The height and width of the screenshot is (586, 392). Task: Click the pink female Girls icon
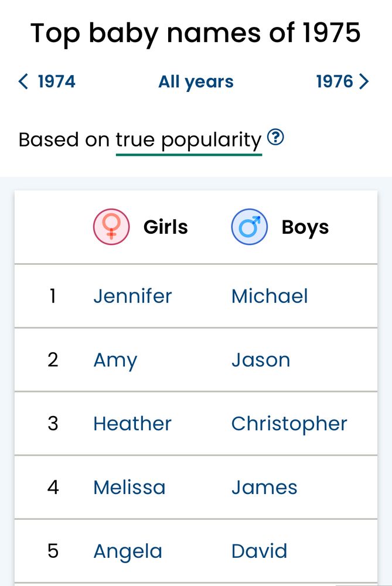pyautogui.click(x=111, y=227)
